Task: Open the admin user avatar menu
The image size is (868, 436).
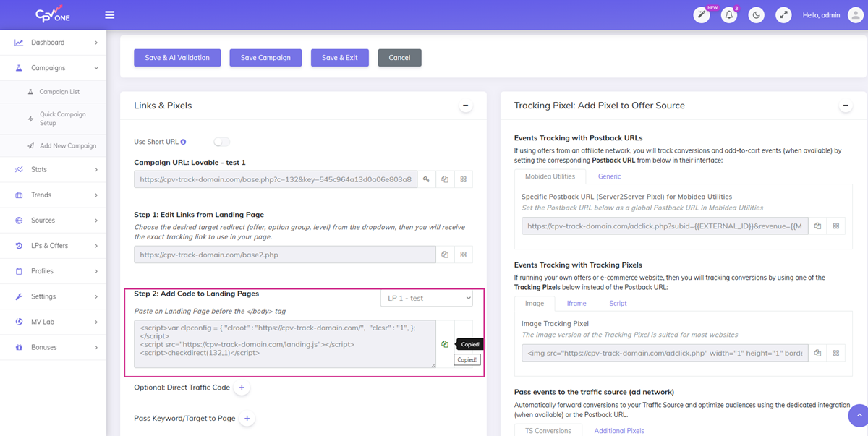Action: (x=855, y=14)
